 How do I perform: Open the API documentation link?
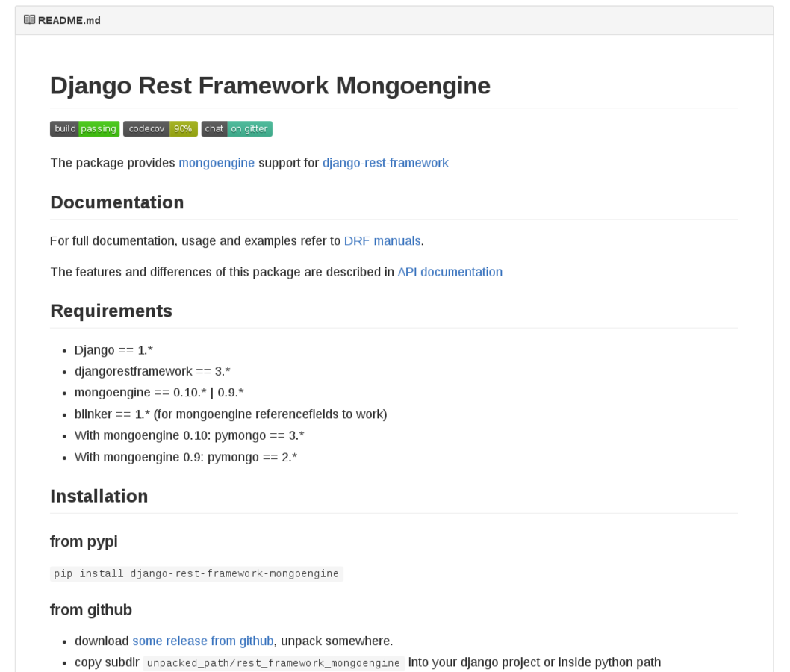point(450,272)
